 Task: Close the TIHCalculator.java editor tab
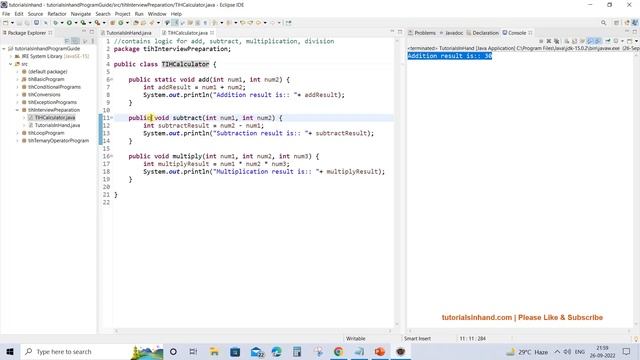[212, 33]
